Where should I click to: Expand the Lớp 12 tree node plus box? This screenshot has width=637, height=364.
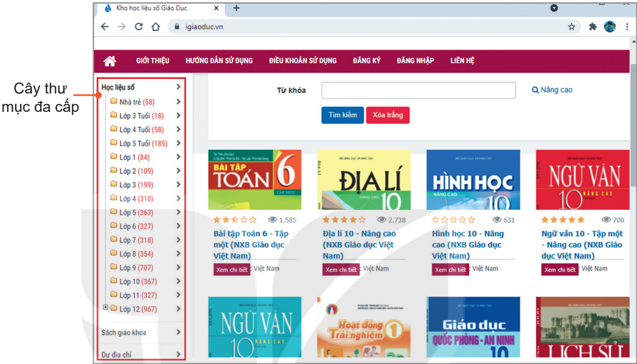(x=105, y=307)
